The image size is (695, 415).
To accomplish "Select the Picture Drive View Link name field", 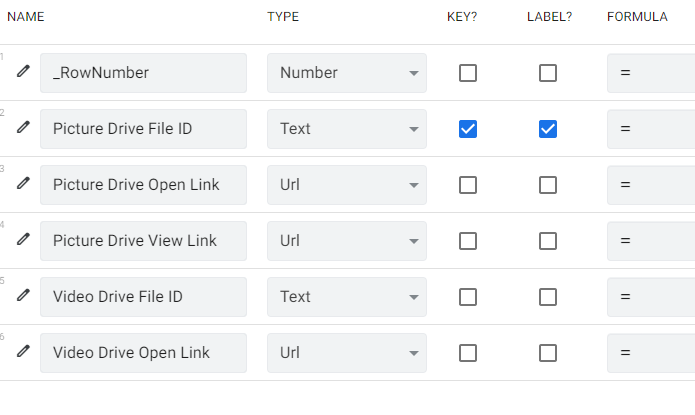I will coord(143,241).
